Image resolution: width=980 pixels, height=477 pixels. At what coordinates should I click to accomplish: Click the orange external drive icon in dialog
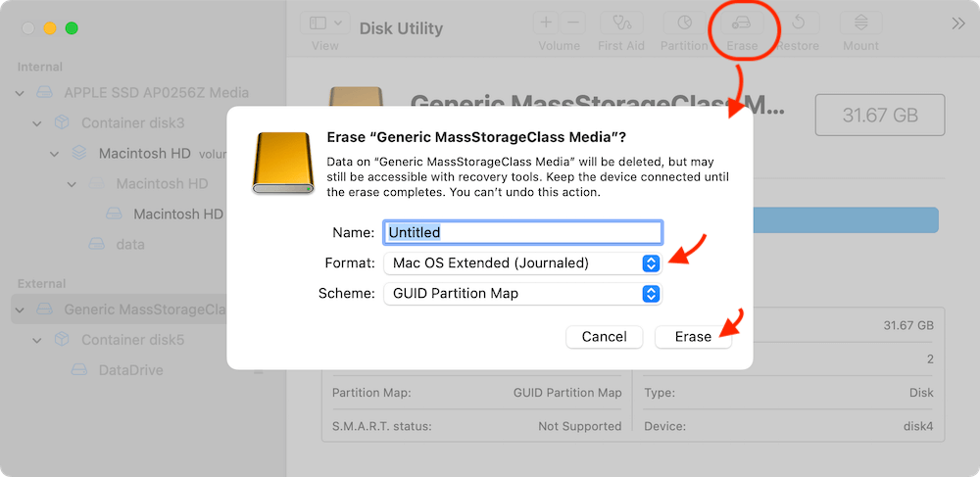click(x=282, y=163)
